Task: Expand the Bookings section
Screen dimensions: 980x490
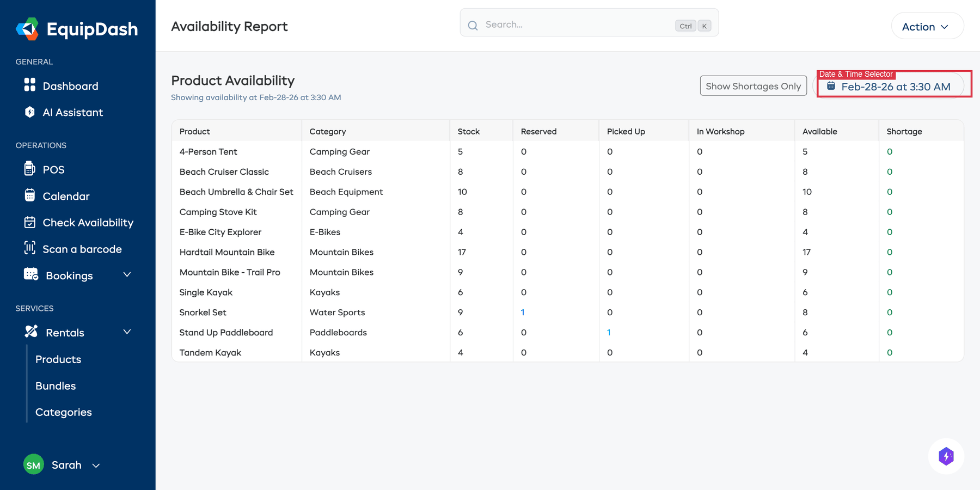Action: click(x=69, y=275)
